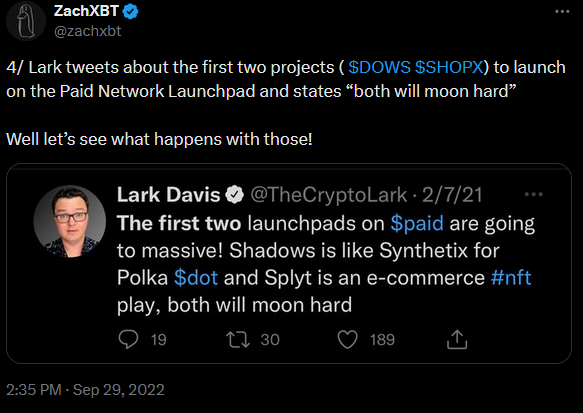Open the $dot cashtag in quoted tweet

[x=196, y=278]
